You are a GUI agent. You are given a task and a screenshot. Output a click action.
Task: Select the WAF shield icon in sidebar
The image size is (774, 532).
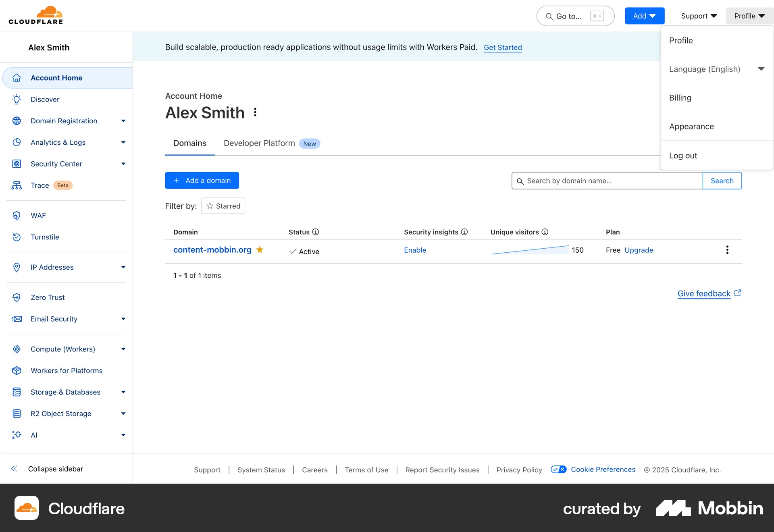point(17,215)
